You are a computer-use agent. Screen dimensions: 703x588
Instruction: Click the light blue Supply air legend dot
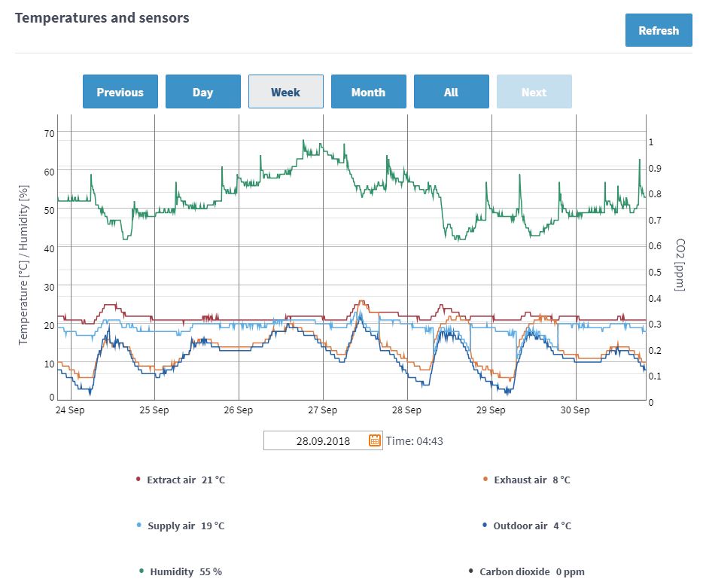pyautogui.click(x=137, y=526)
